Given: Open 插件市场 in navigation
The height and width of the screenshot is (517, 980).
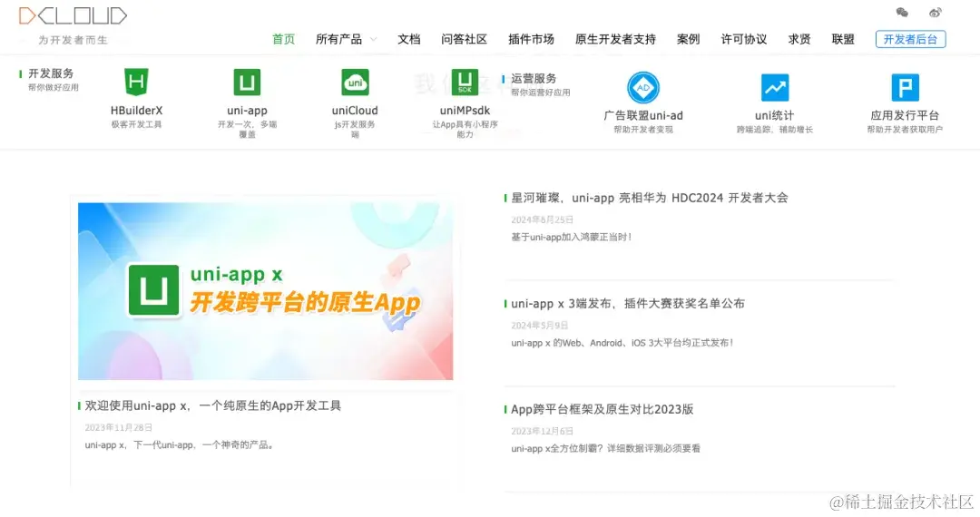Looking at the screenshot, I should point(531,39).
